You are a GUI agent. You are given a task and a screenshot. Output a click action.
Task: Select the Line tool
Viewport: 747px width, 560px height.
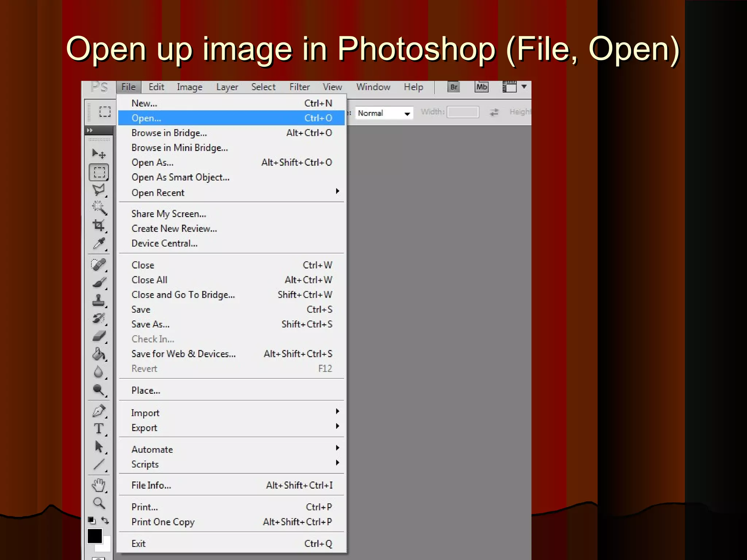pyautogui.click(x=99, y=464)
